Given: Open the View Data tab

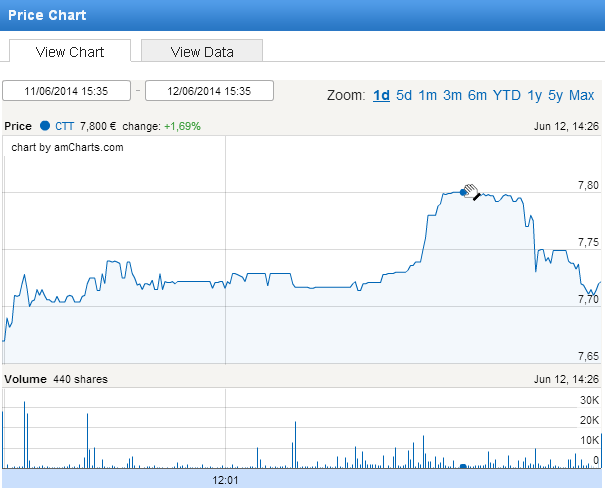Looking at the screenshot, I should click(201, 51).
